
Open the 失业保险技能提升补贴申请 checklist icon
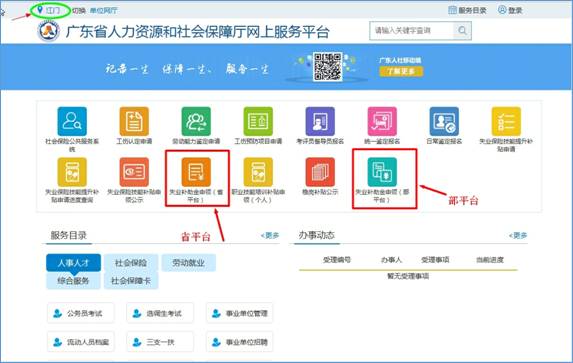point(506,121)
